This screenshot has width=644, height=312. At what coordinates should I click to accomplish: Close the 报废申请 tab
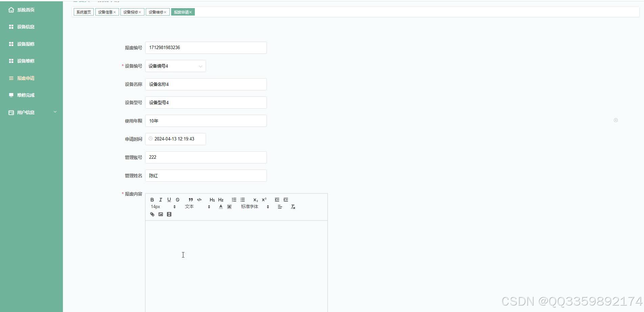[190, 12]
